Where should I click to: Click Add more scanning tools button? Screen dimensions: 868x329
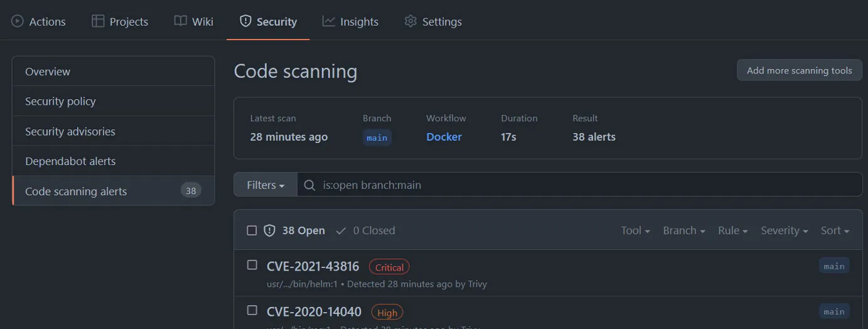(799, 70)
